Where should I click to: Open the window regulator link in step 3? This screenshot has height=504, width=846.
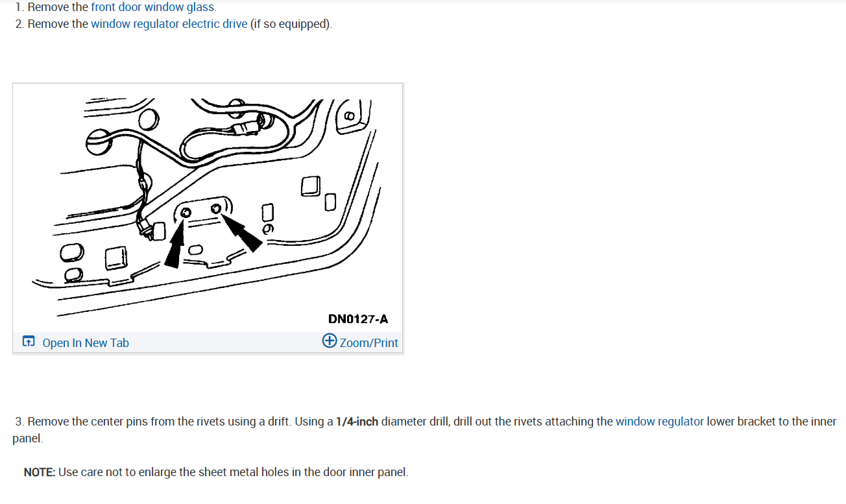(x=659, y=422)
